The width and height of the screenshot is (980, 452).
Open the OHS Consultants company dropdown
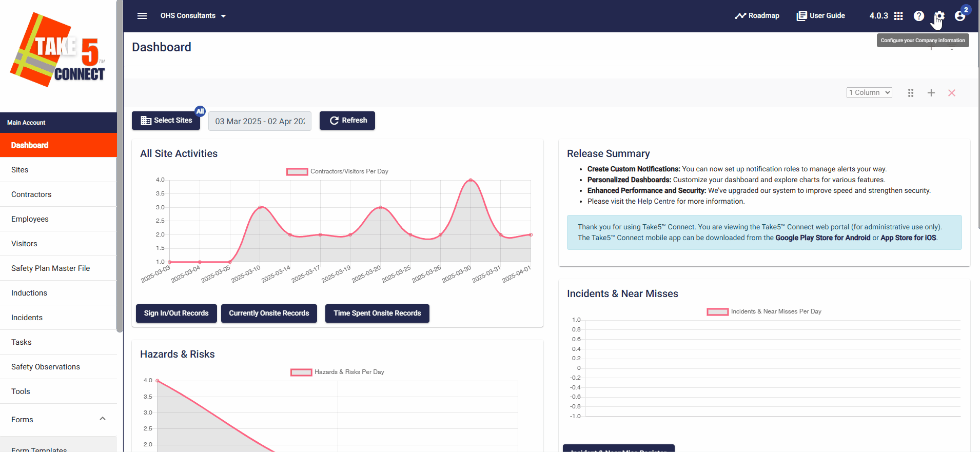tap(193, 16)
